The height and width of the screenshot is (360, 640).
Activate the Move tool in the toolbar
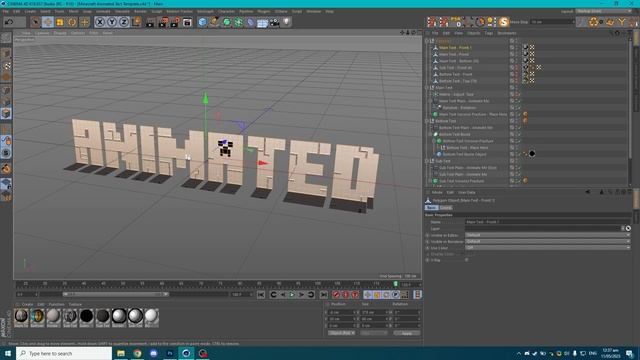click(48, 22)
